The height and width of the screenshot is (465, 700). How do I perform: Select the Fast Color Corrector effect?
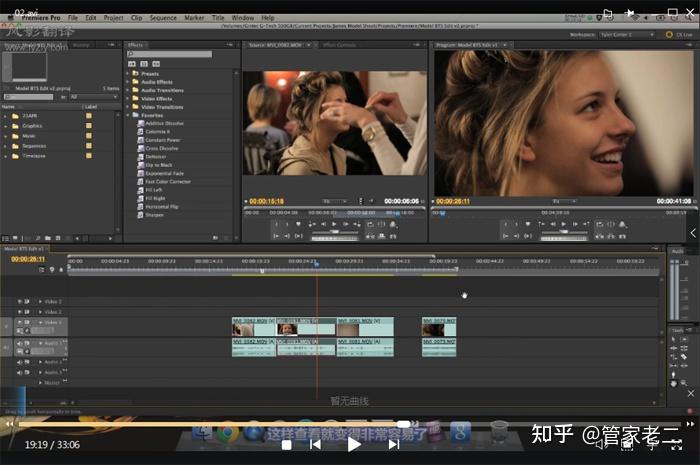coord(167,182)
